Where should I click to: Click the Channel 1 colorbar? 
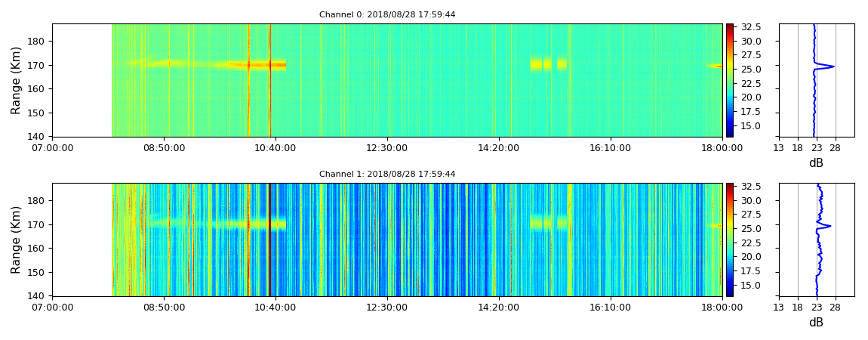[730, 240]
